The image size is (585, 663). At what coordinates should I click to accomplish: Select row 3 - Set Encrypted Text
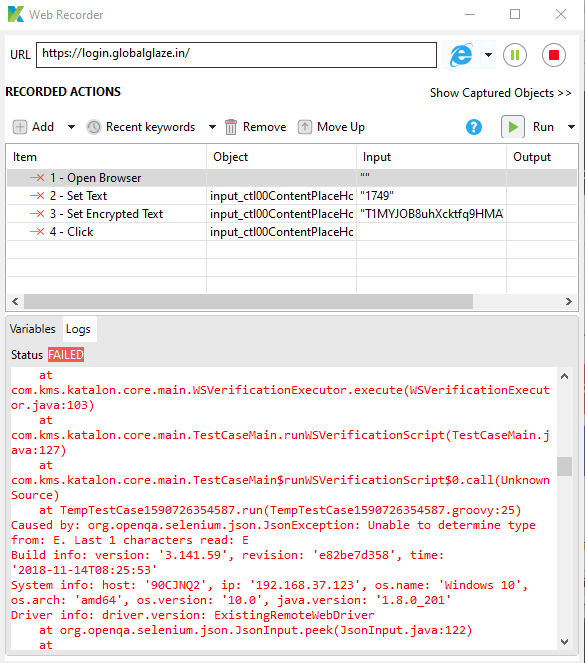coord(292,214)
